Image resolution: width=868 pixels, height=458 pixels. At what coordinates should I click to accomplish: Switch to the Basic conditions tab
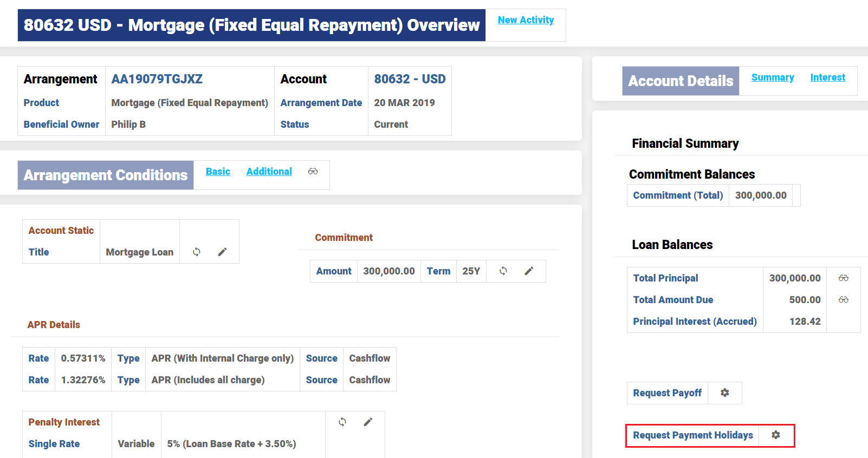[x=218, y=172]
